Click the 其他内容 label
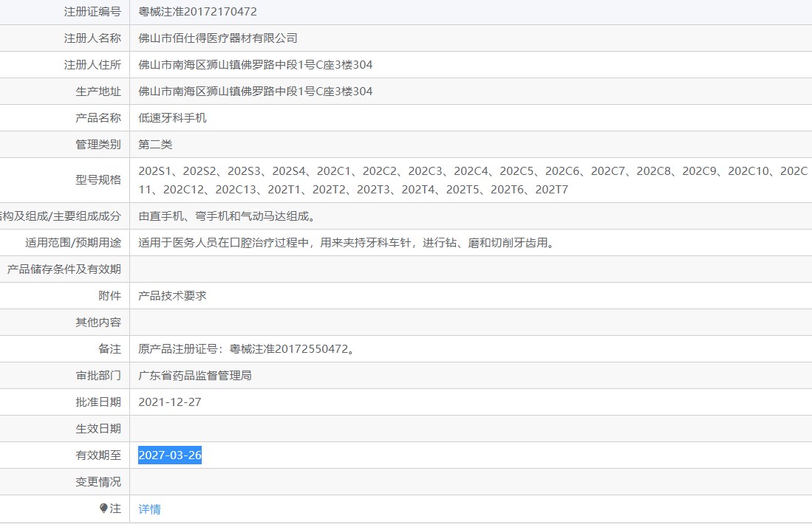The image size is (812, 530). tap(98, 322)
